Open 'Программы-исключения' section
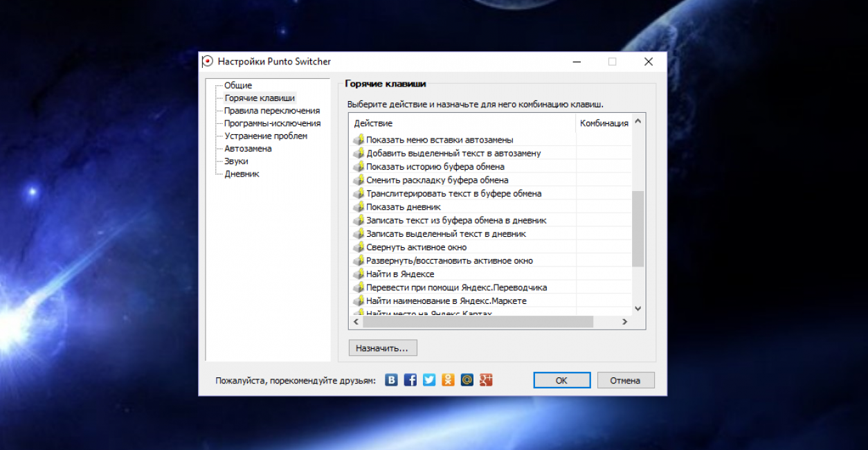Image resolution: width=868 pixels, height=450 pixels. [273, 123]
